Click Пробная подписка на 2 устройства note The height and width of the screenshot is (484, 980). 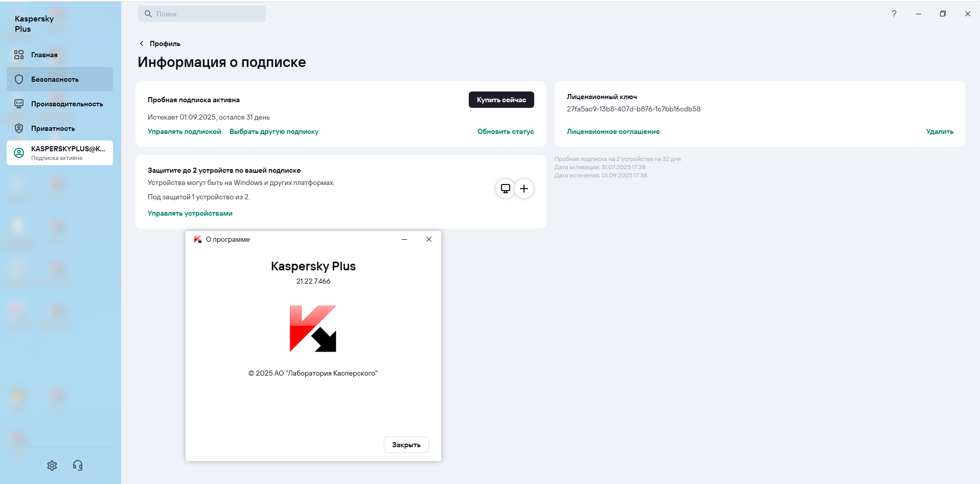[618, 159]
